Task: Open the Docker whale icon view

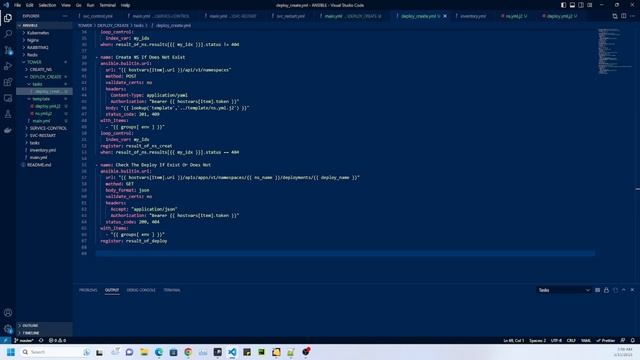Action: click(x=8, y=131)
